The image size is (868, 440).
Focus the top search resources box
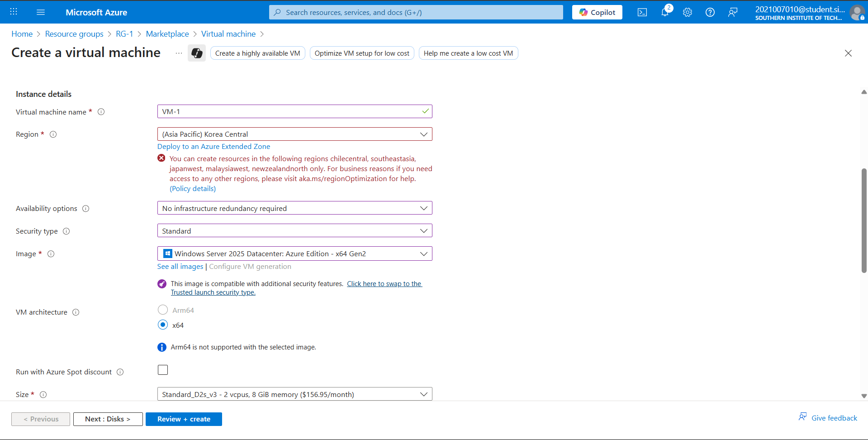point(416,12)
